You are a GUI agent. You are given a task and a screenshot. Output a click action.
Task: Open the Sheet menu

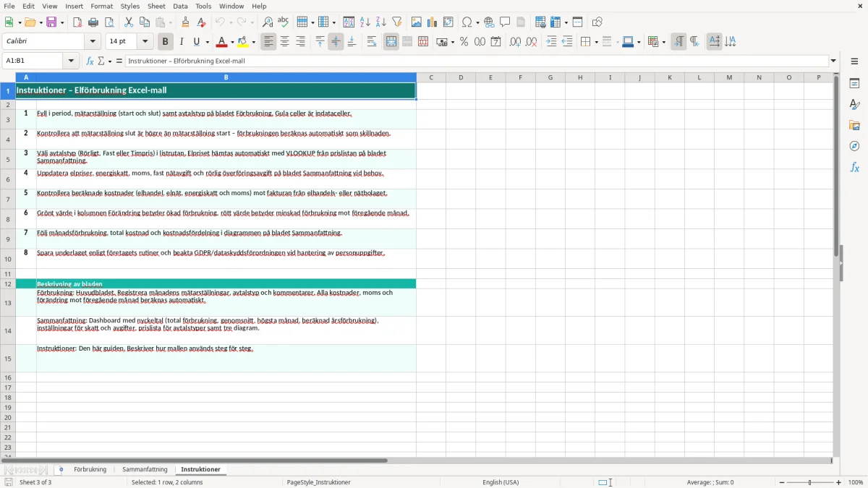click(x=157, y=6)
